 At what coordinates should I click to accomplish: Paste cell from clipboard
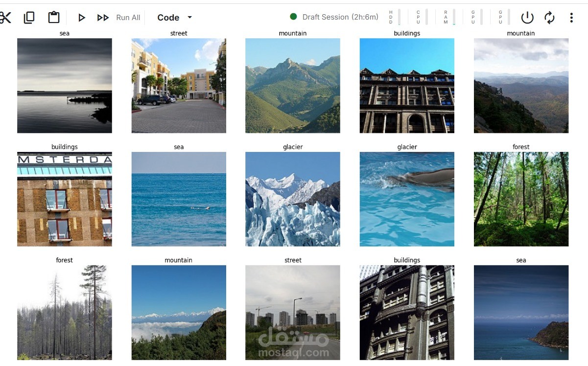(53, 17)
